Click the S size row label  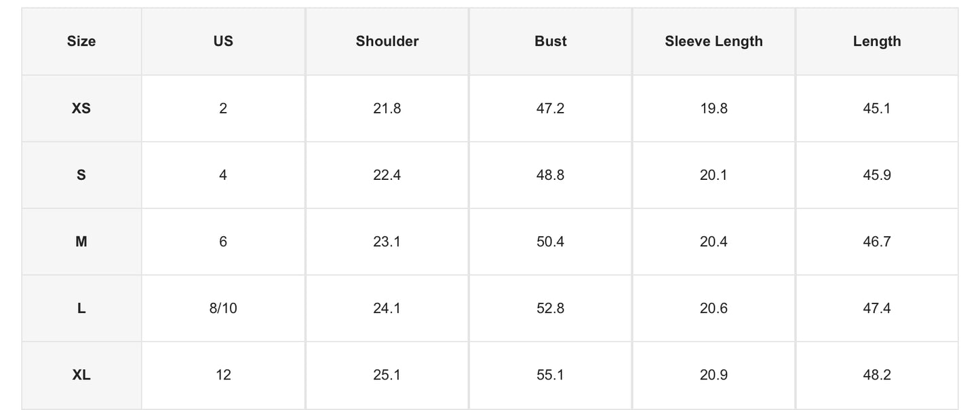coord(81,174)
